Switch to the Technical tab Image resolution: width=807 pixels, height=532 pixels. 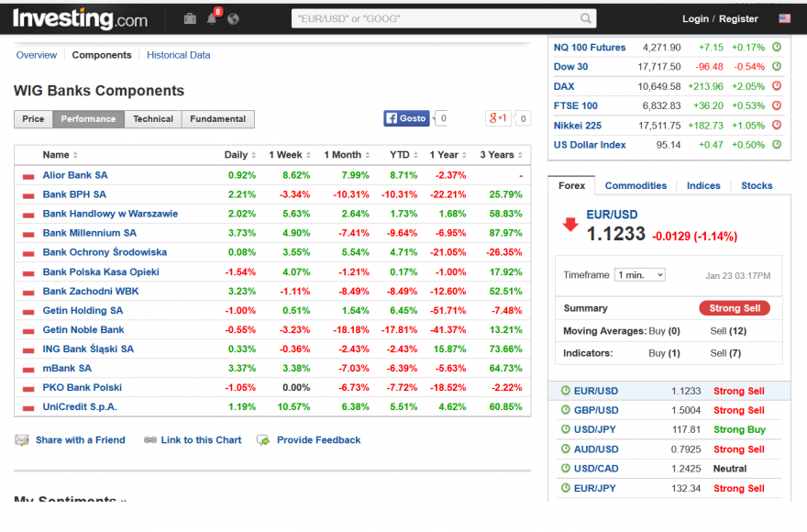click(x=153, y=119)
